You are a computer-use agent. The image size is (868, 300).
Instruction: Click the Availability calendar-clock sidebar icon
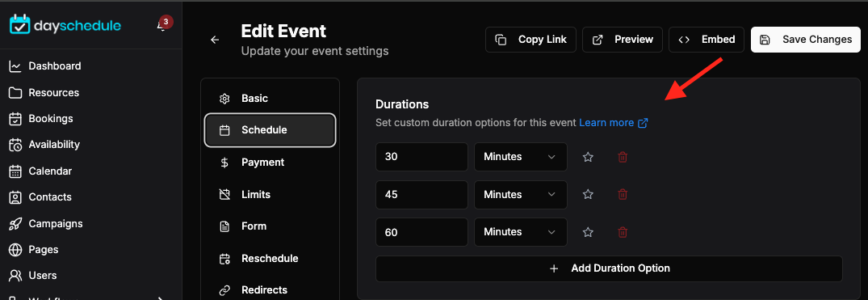point(15,145)
